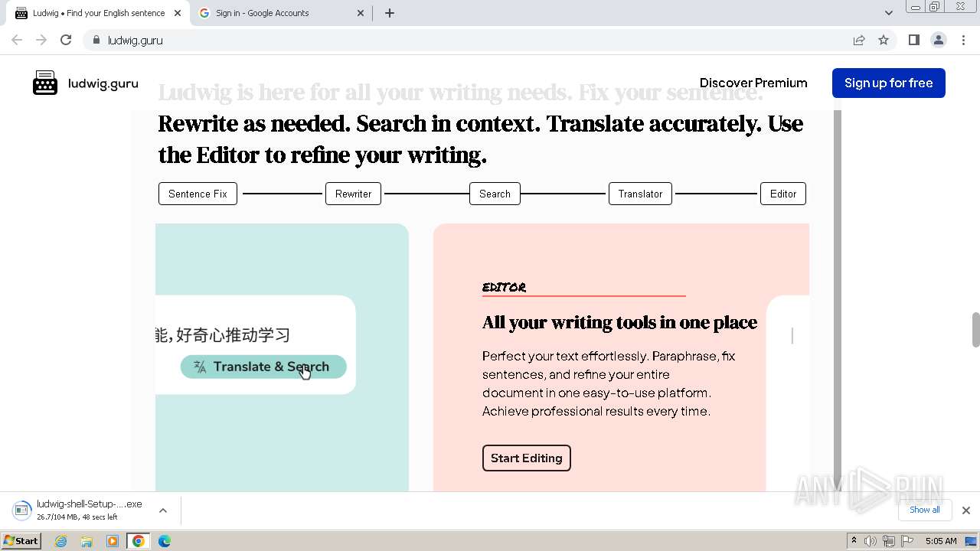View site info via the padlock icon
This screenshot has height=551, width=980.
click(96, 40)
